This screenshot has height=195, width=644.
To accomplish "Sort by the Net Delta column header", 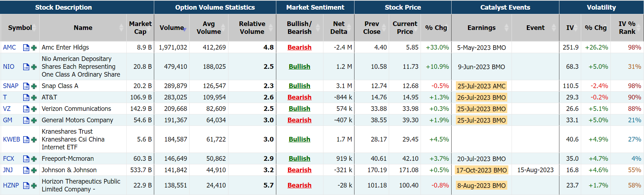I will [x=338, y=28].
